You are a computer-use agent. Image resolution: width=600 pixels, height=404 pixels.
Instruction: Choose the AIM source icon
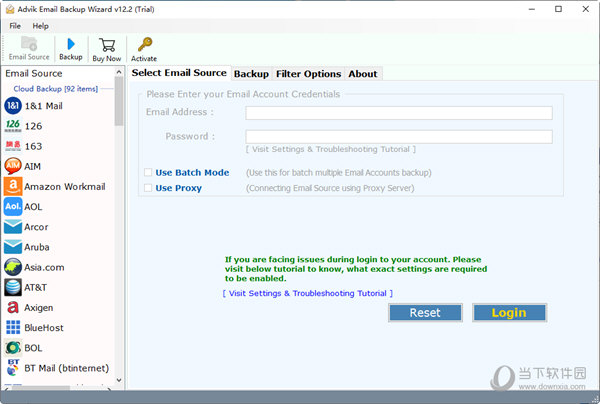pyautogui.click(x=13, y=166)
